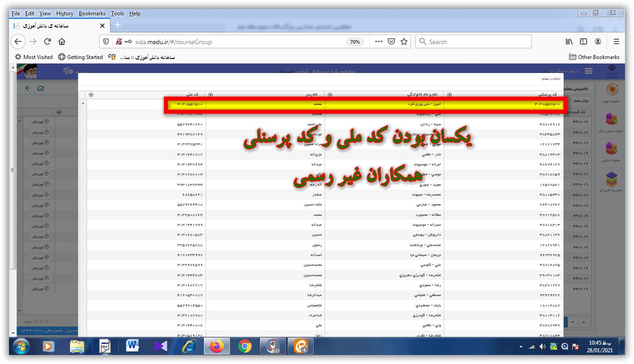This screenshot has height=364, width=634.
Task: Open filter dropdown for کد ملی column
Action: point(91,95)
